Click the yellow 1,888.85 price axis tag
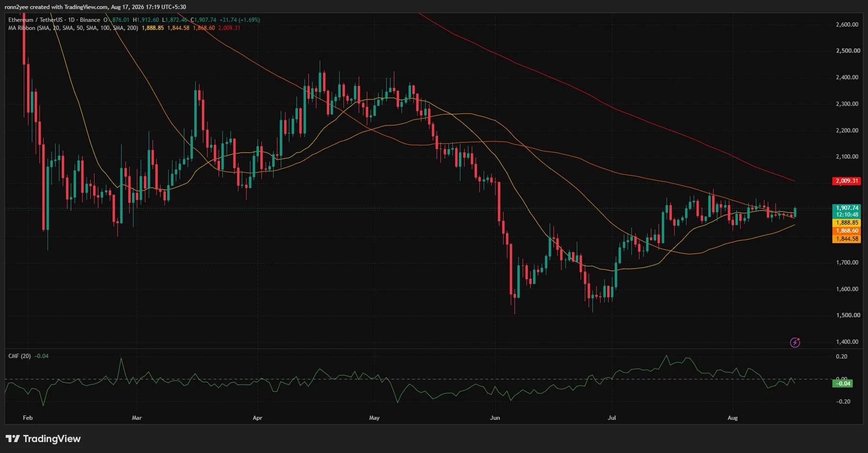The height and width of the screenshot is (453, 868). [847, 223]
